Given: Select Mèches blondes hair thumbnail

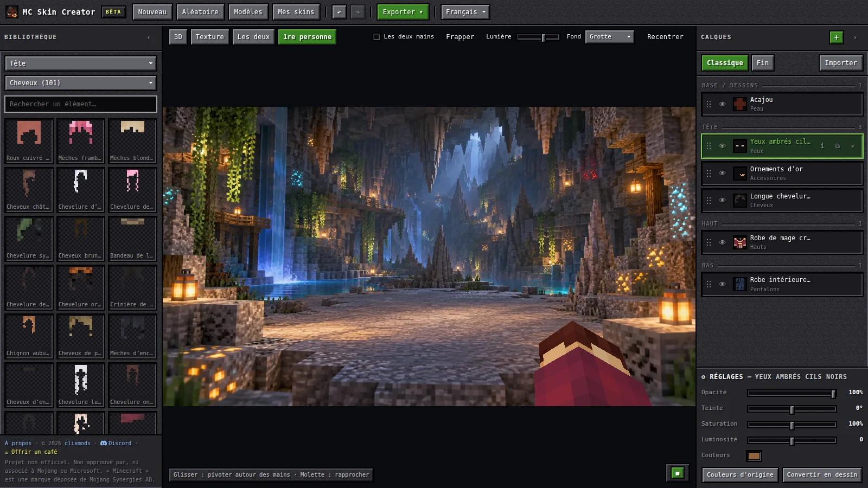Looking at the screenshot, I should [132, 141].
